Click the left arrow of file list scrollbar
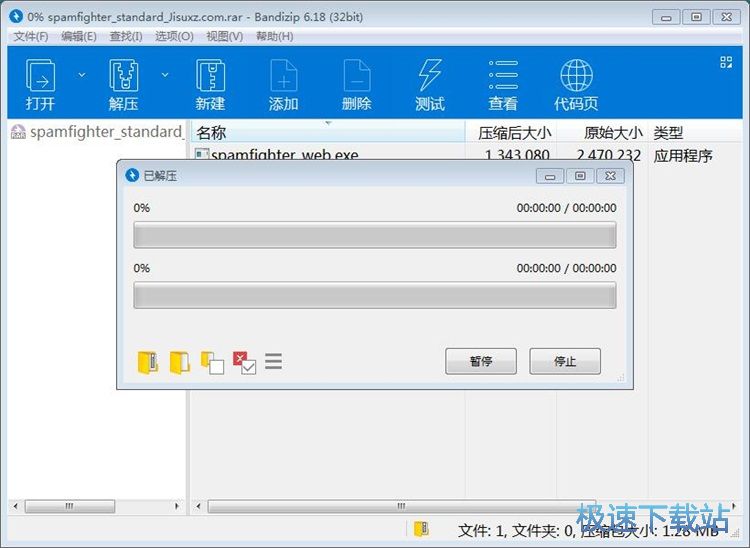750x548 pixels. (198, 506)
